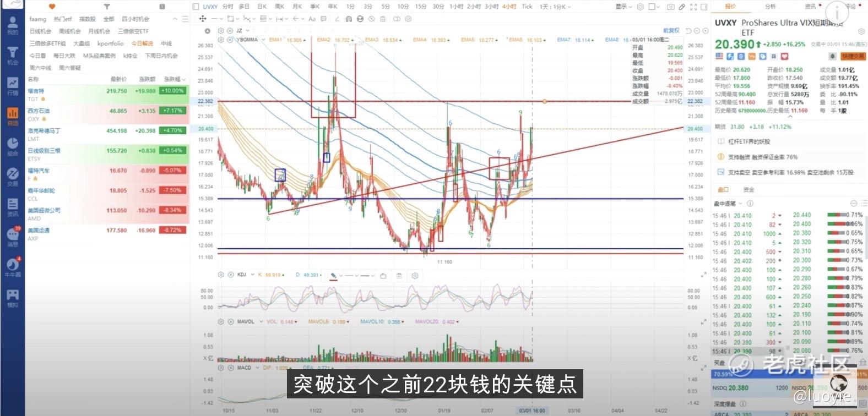Open the 模拟 paper-trading sidebar icon
The height and width of the screenshot is (416, 868).
click(12, 298)
